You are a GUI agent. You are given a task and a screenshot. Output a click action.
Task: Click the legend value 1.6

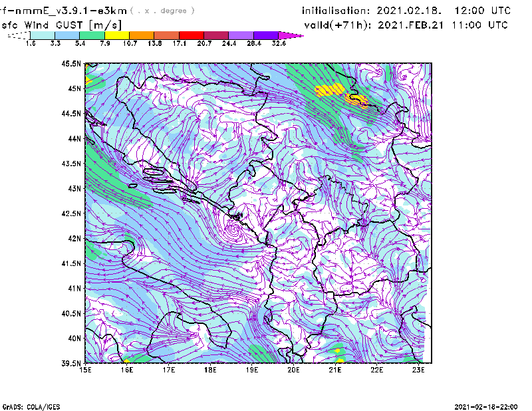31,43
